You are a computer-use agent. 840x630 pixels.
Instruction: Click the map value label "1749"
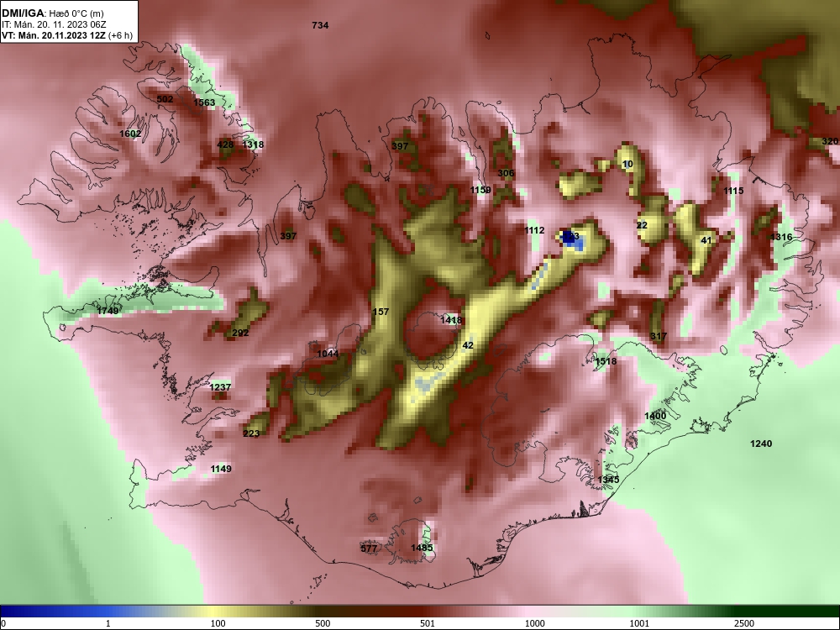[108, 311]
